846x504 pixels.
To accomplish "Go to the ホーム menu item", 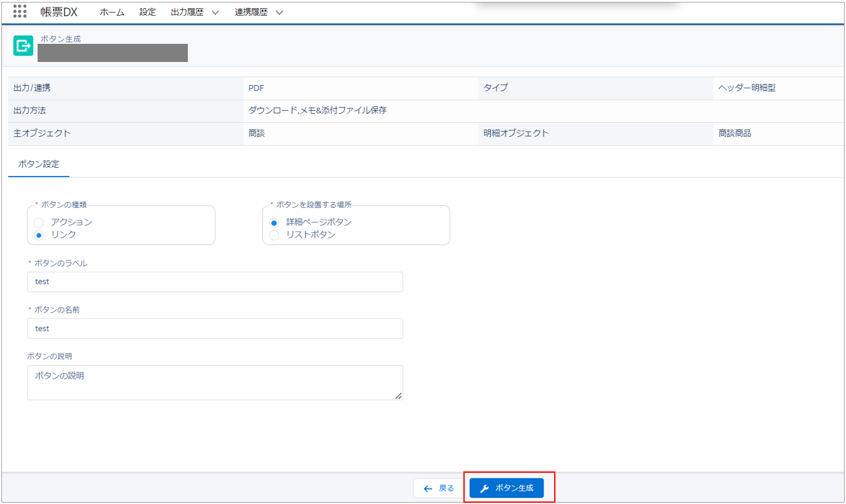I will click(112, 12).
